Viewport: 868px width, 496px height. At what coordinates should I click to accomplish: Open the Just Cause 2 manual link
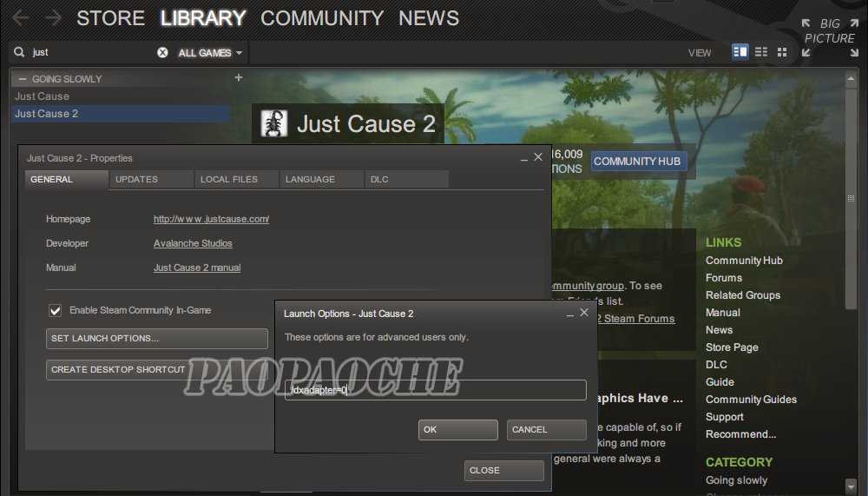click(x=197, y=268)
